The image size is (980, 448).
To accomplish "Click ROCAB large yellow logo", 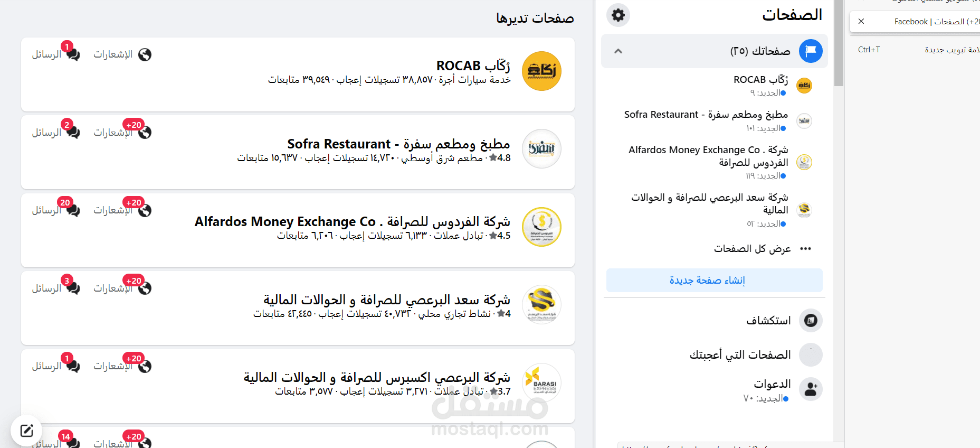I will [x=541, y=71].
